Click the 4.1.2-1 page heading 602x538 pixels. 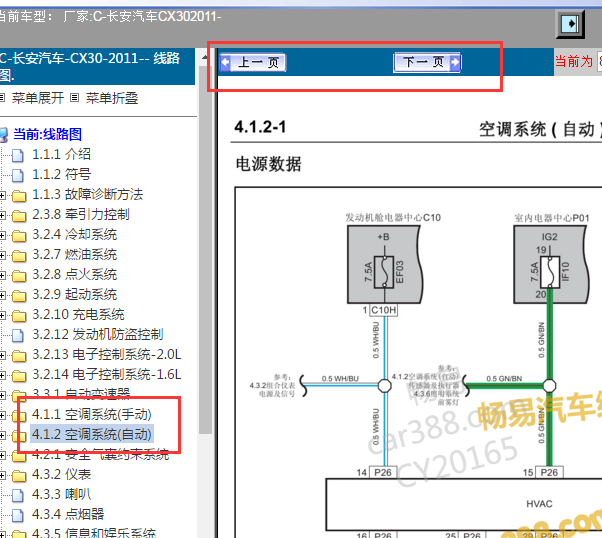click(x=260, y=127)
